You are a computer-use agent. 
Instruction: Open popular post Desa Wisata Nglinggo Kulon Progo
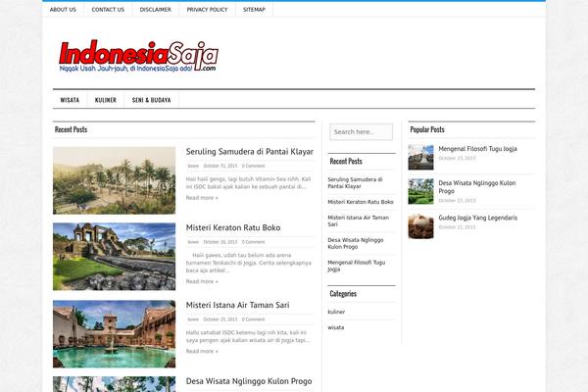(477, 187)
